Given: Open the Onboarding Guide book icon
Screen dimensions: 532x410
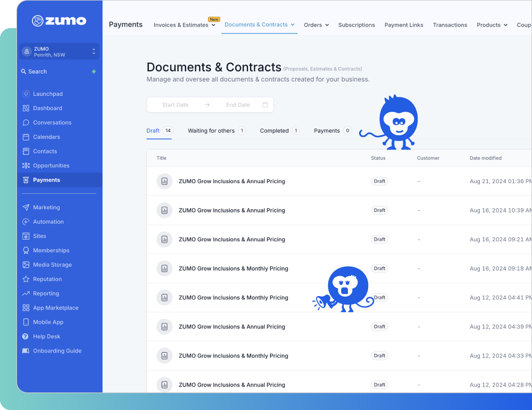Looking at the screenshot, I should (x=26, y=351).
